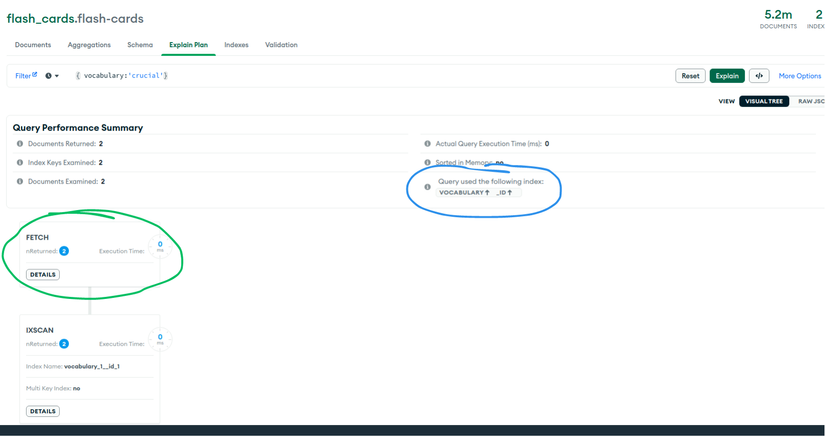The width and height of the screenshot is (825, 436).
Task: Click the code toggle icon button
Action: (759, 76)
